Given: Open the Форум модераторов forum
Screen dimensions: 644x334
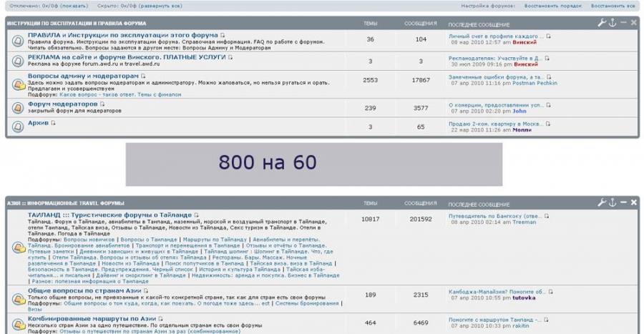Looking at the screenshot, I should click(63, 104).
